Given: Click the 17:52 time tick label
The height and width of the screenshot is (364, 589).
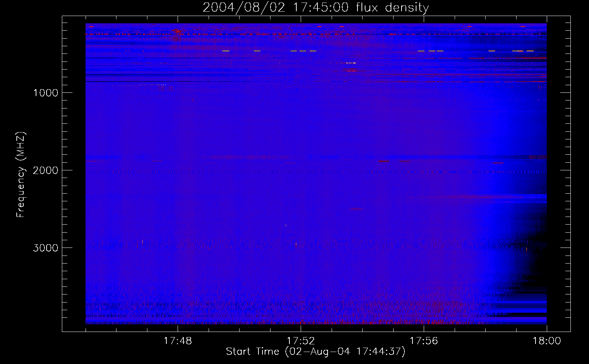Looking at the screenshot, I should tap(301, 341).
